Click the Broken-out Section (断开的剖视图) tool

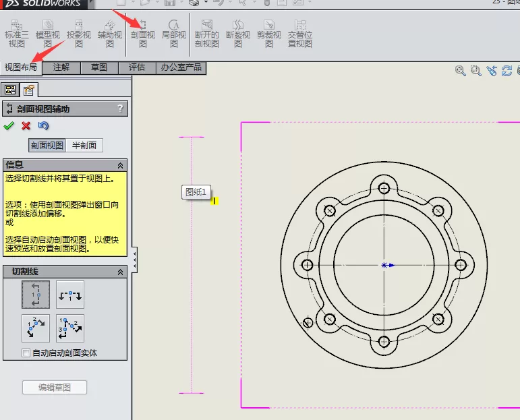tap(206, 34)
